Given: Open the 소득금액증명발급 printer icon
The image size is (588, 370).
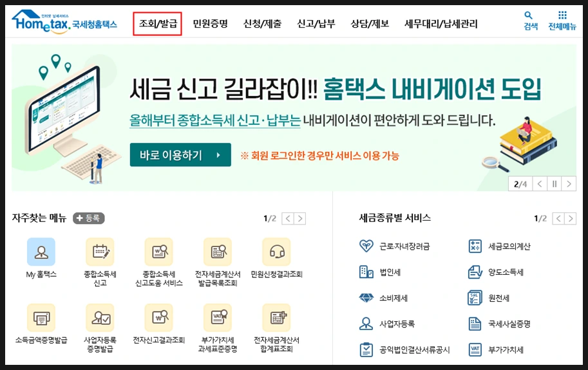Looking at the screenshot, I should point(41,318).
